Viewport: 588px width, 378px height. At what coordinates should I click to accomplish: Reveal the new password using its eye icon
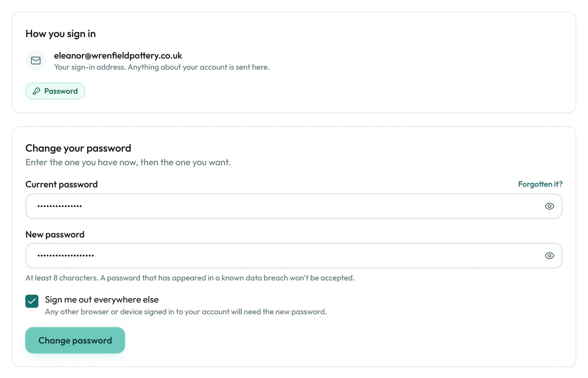pos(549,256)
